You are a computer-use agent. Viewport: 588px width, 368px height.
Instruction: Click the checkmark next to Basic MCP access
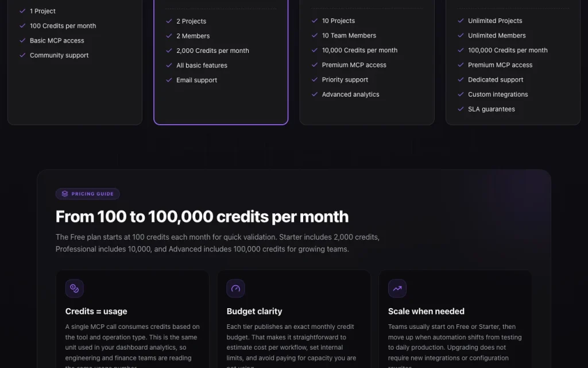point(22,40)
